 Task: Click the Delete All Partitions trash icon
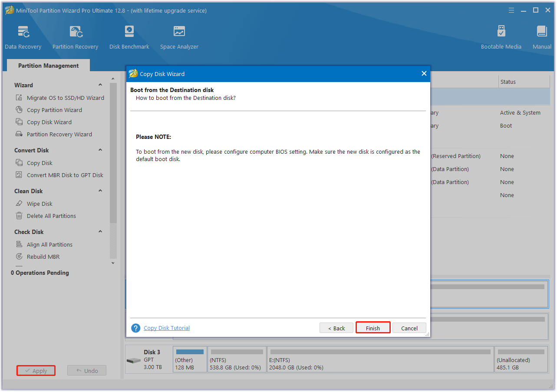coord(19,216)
